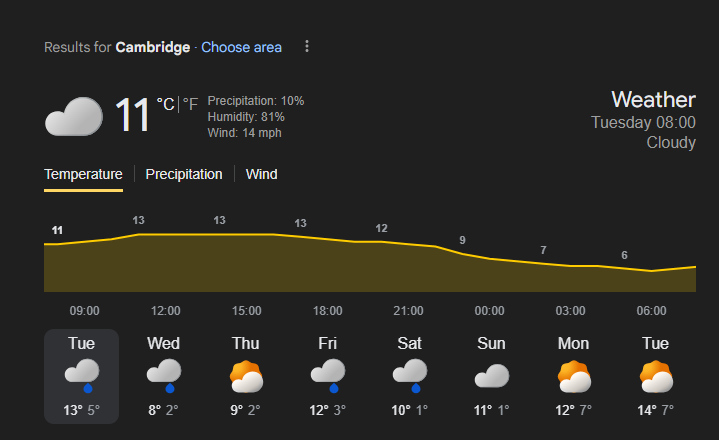
Task: Switch to the Precipitation tab
Action: point(184,174)
